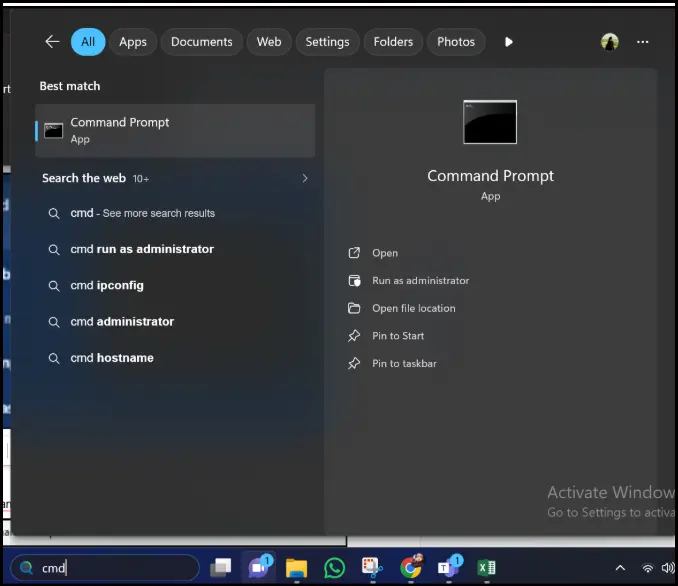
Task: Click the volume speaker tray icon
Action: point(668,568)
